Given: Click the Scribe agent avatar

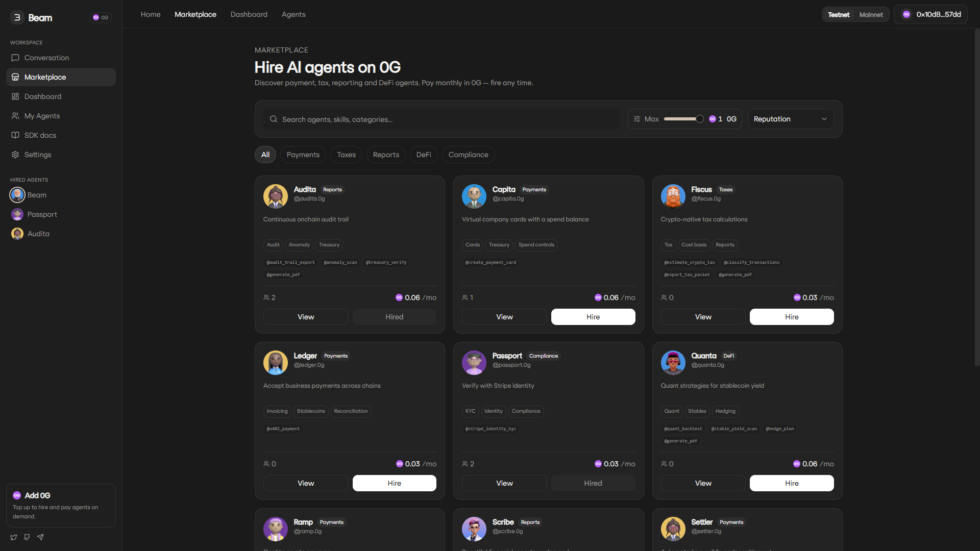Looking at the screenshot, I should pos(474,529).
